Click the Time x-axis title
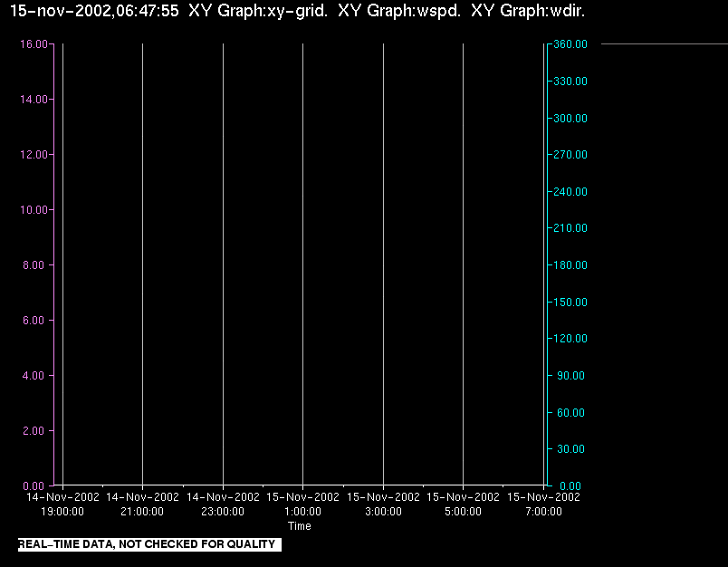The width and height of the screenshot is (728, 567). tap(300, 526)
